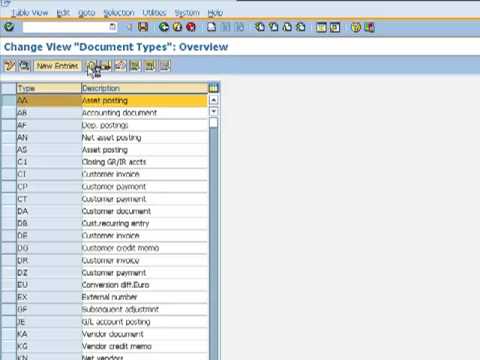Select the 'Closing GR/IR accts' cell
The width and height of the screenshot is (480, 360).
click(144, 162)
